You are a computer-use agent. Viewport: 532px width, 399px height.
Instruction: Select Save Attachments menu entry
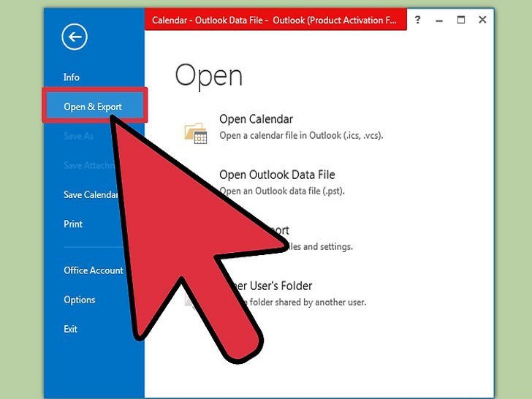[89, 165]
